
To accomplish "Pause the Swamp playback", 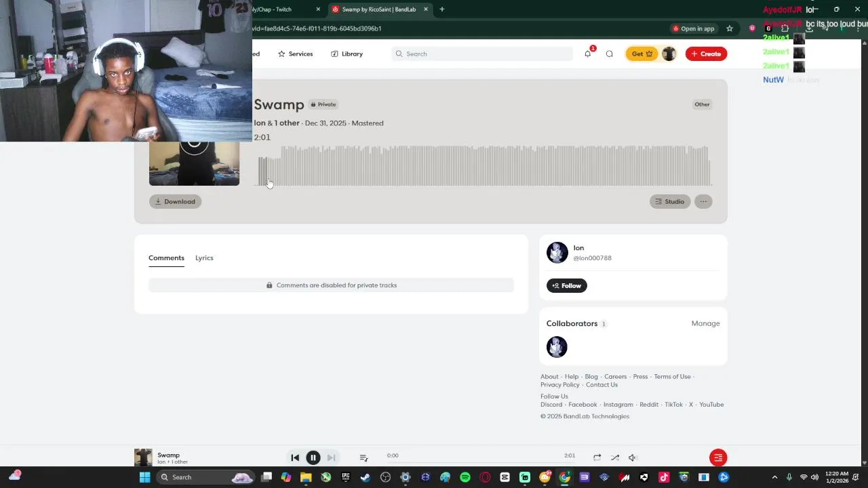I will [x=313, y=457].
